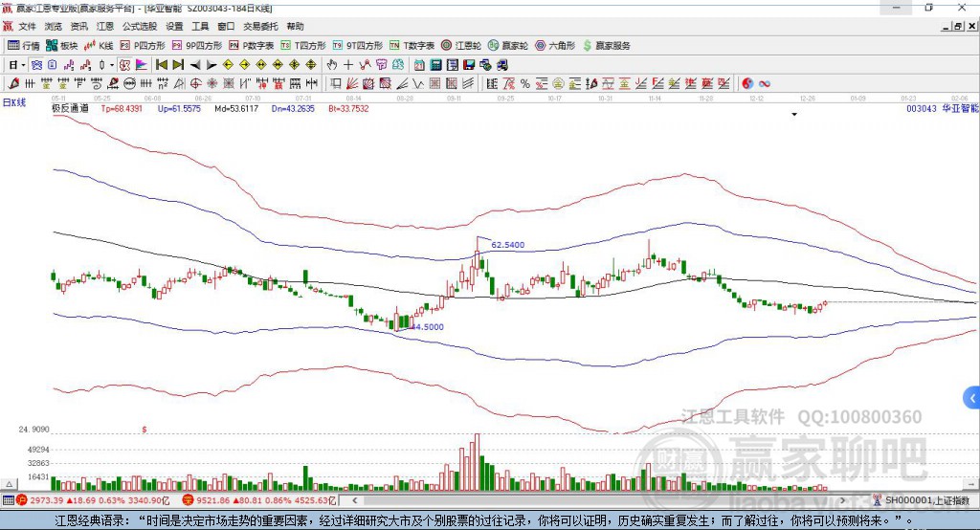This screenshot has width=980, height=530.
Task: Click the Bt=33.7532 value
Action: (348, 108)
